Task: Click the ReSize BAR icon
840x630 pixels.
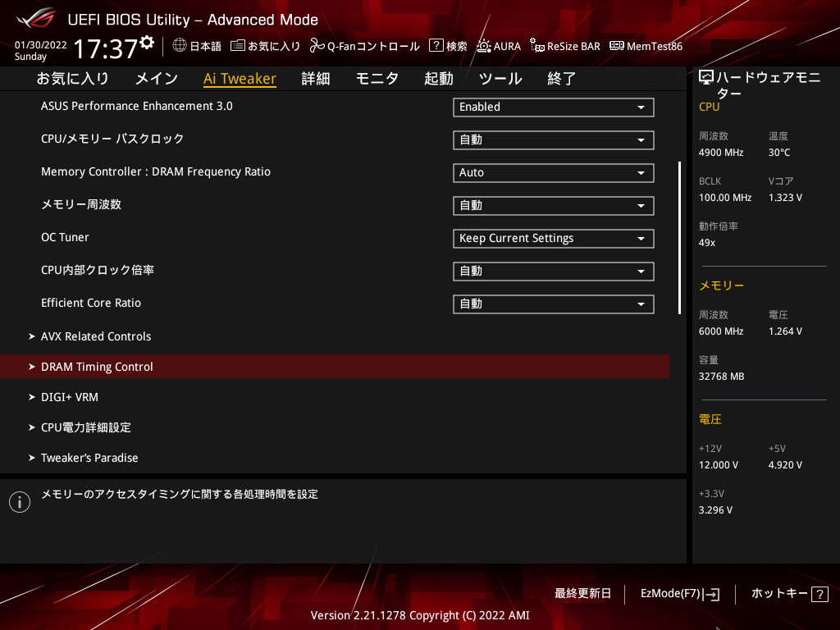Action: pyautogui.click(x=536, y=46)
